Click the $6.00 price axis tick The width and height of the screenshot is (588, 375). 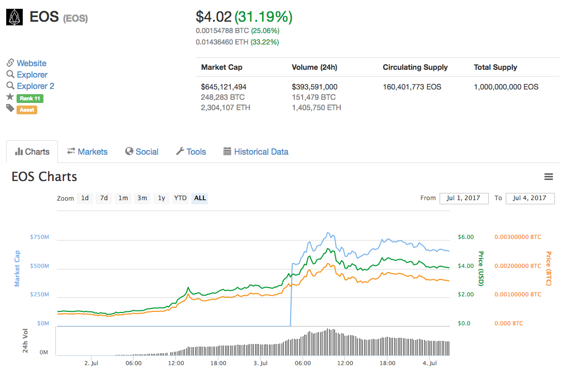(x=466, y=237)
